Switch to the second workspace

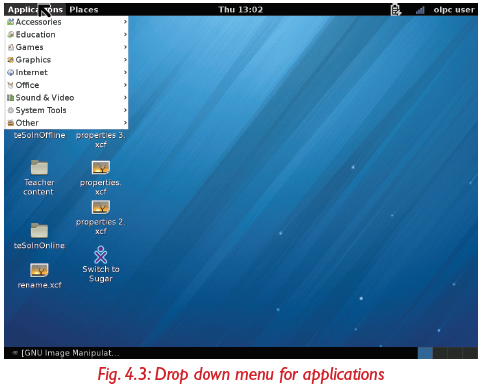point(440,353)
